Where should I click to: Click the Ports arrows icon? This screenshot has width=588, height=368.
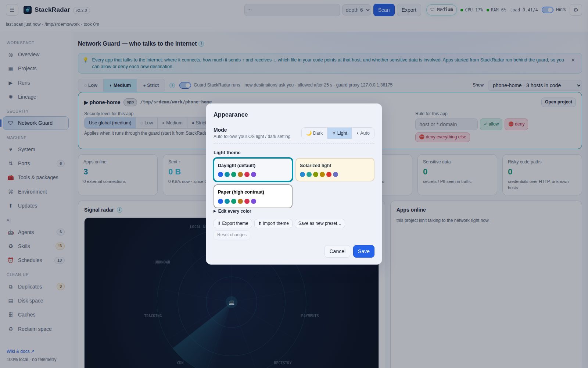point(11,163)
